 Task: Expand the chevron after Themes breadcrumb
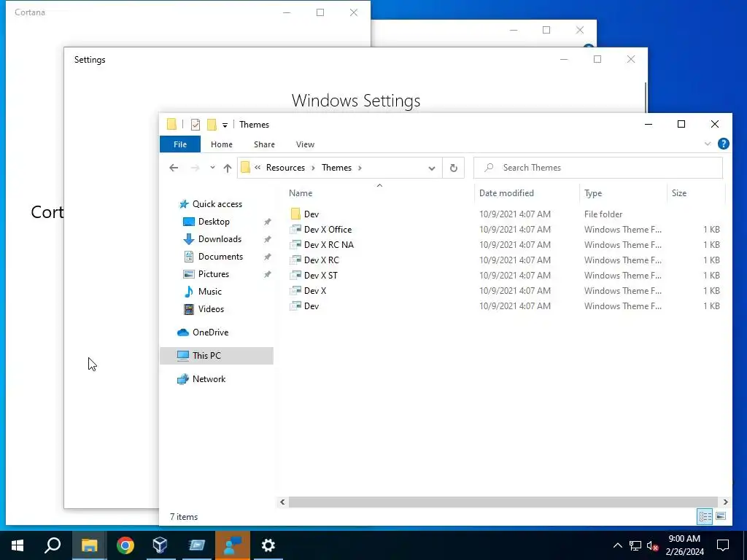pos(360,168)
